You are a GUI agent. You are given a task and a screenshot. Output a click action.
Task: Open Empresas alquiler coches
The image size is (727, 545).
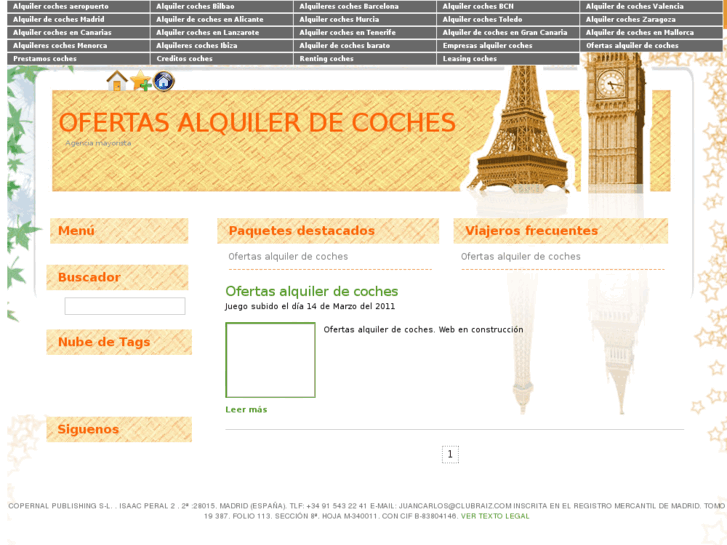tap(508, 45)
